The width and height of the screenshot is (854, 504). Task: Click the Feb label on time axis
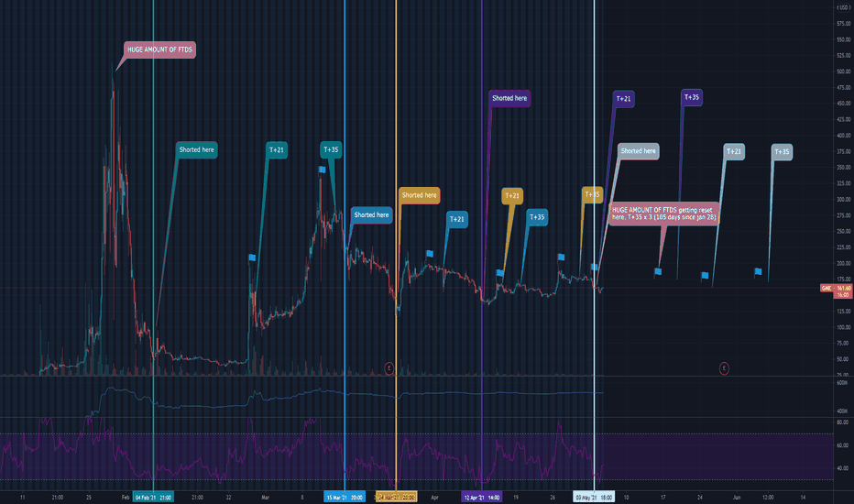click(126, 497)
